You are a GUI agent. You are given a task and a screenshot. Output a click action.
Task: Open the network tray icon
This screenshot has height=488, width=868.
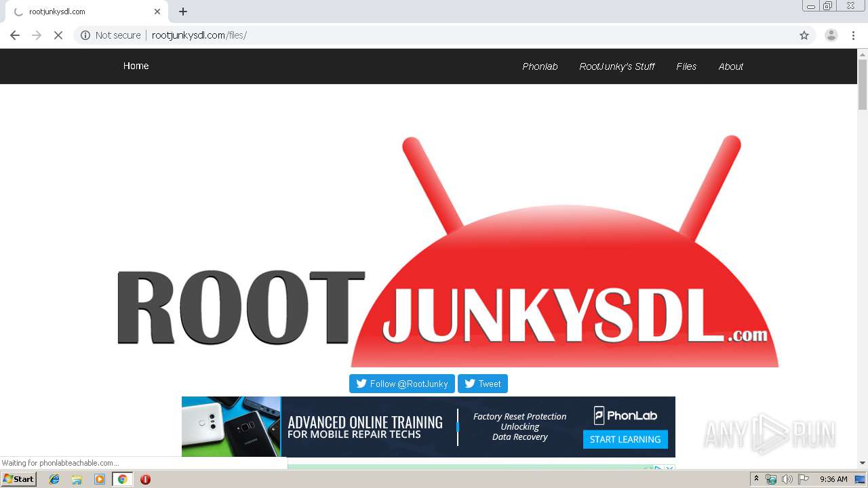[x=771, y=479]
